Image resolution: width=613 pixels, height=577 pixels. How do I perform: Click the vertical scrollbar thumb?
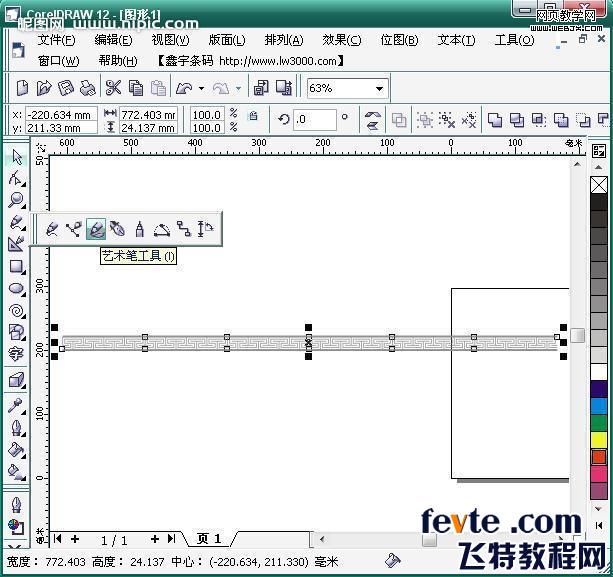click(577, 335)
